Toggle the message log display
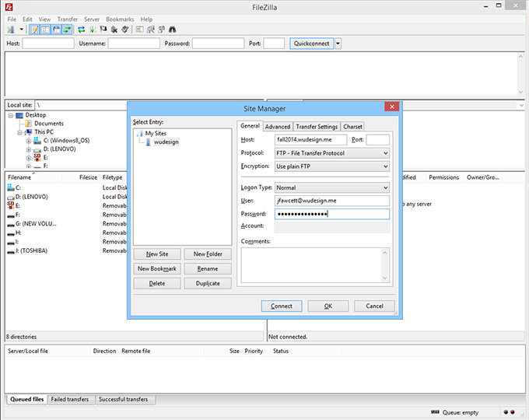 [34, 30]
